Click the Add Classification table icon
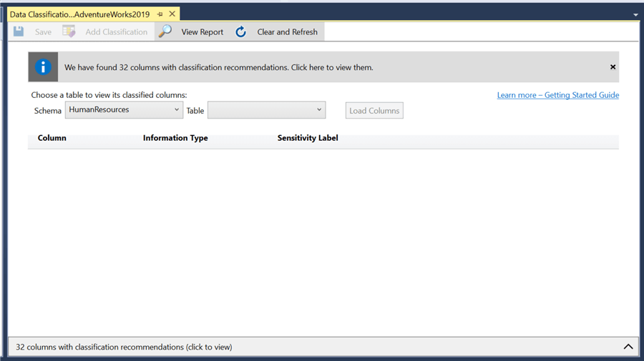Screen dimensions: 644x361 pyautogui.click(x=69, y=31)
